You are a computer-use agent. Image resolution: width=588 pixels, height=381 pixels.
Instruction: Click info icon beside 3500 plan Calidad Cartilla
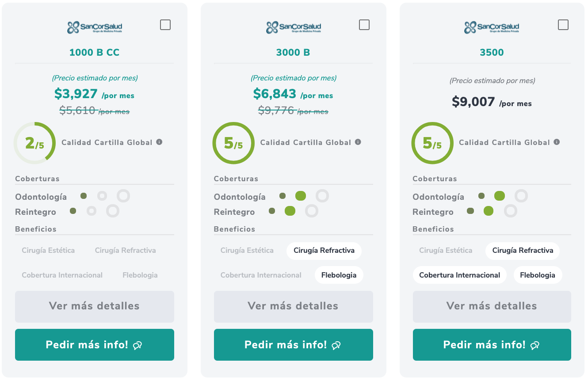click(x=557, y=142)
